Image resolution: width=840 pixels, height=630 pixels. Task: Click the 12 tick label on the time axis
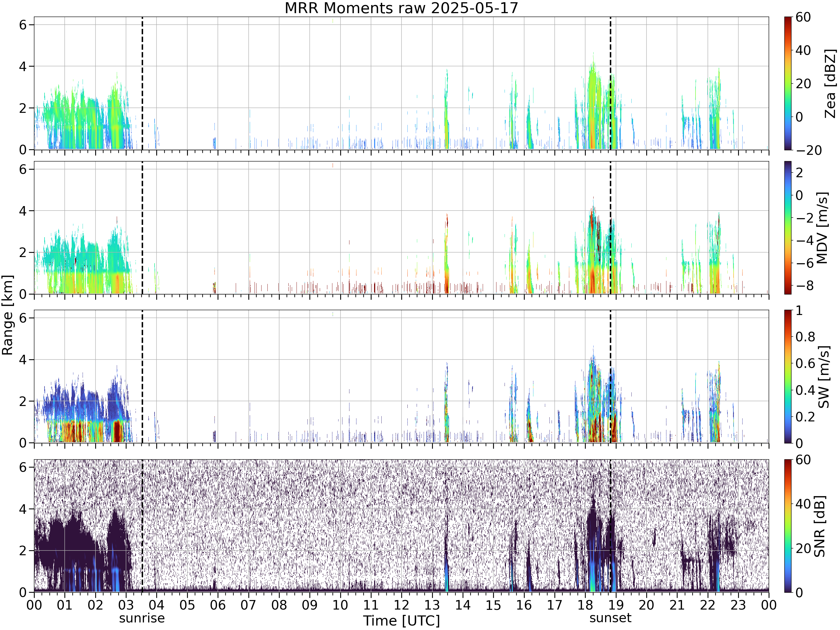tap(402, 605)
